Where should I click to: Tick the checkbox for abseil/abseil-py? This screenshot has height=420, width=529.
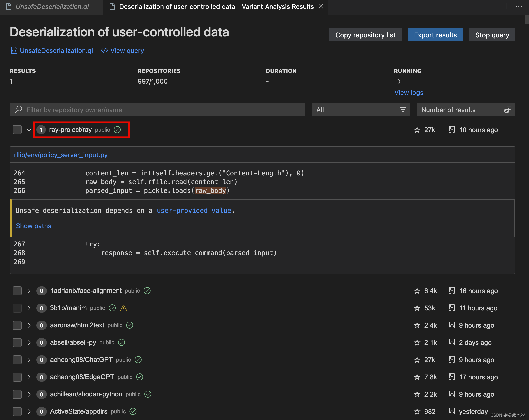pos(17,342)
